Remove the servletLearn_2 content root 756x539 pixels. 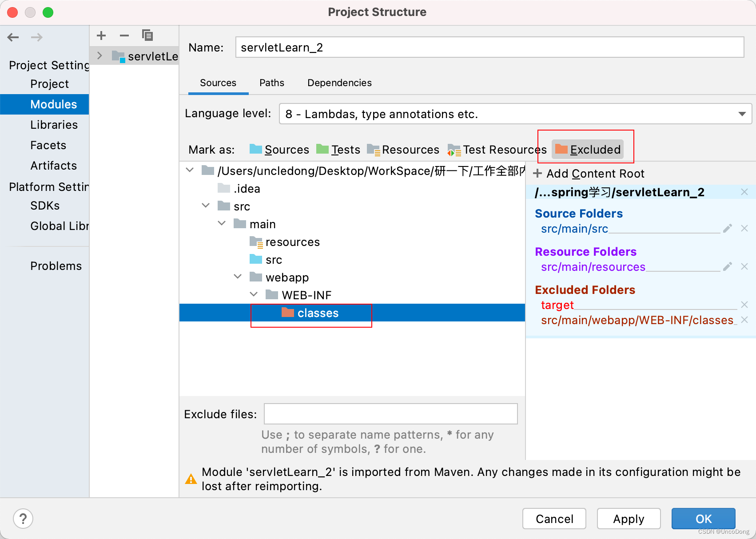click(744, 192)
